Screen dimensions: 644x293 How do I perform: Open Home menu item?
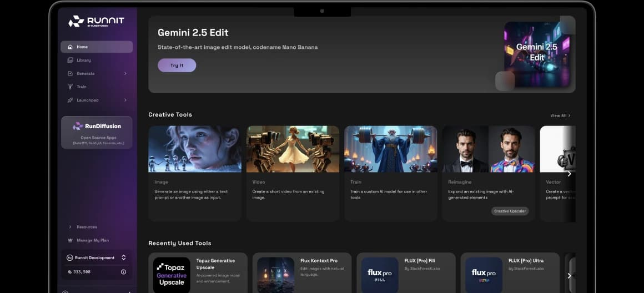tap(97, 47)
